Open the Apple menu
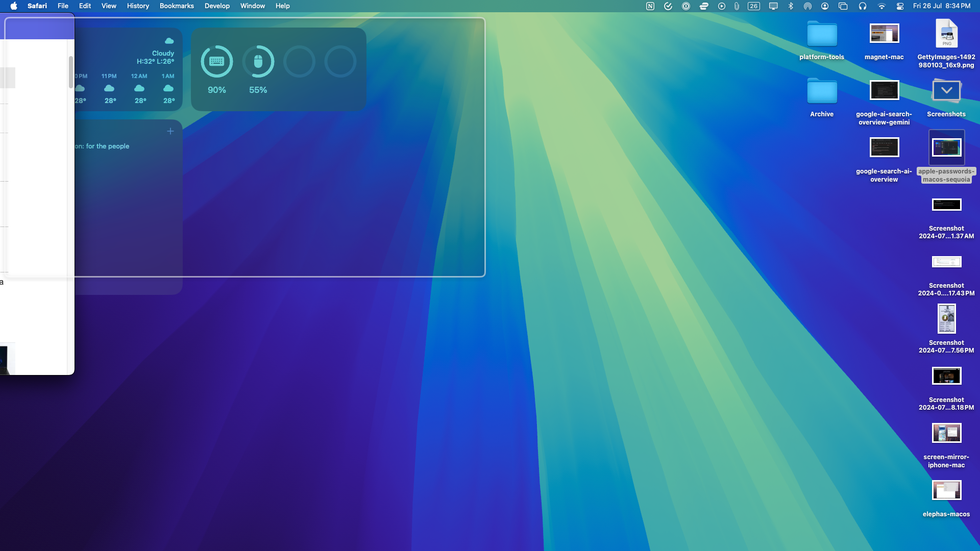 [x=14, y=6]
